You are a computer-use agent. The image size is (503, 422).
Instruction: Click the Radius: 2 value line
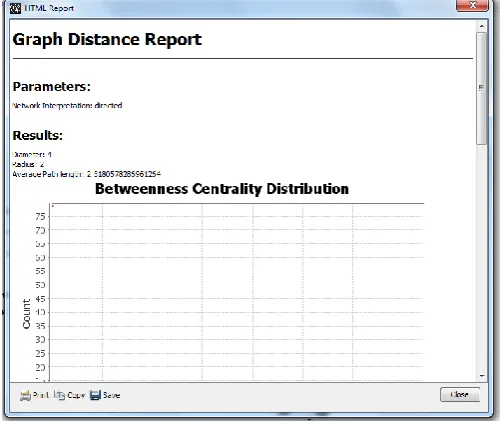28,164
